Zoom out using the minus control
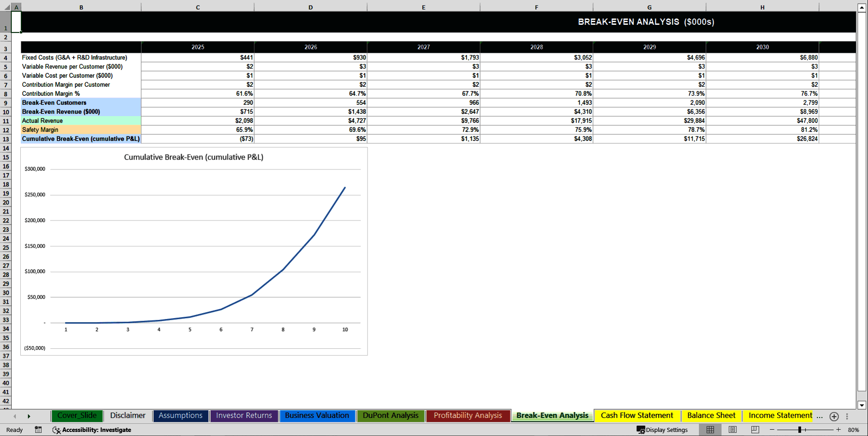The image size is (868, 436). pos(772,430)
